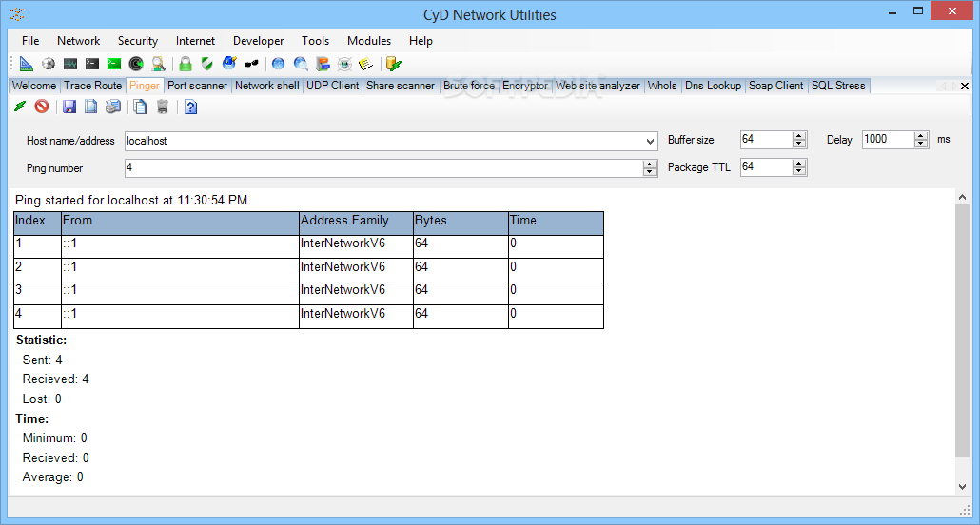This screenshot has width=980, height=525.
Task: Open the Modules menu
Action: [369, 41]
